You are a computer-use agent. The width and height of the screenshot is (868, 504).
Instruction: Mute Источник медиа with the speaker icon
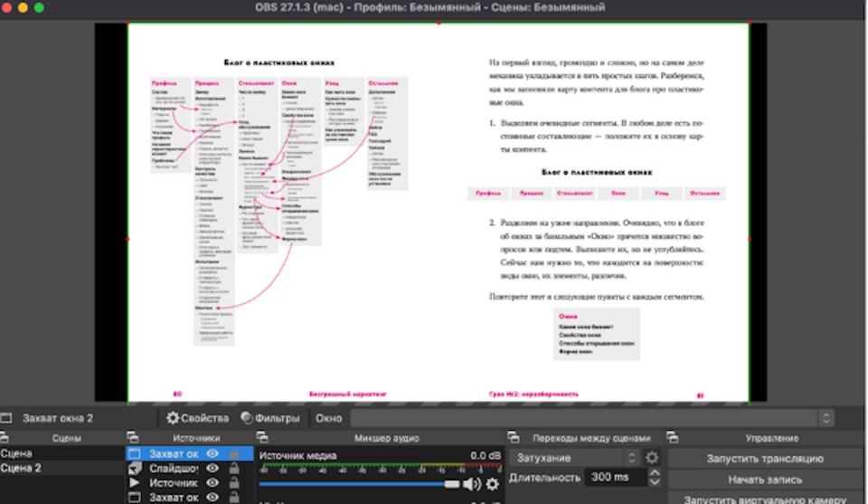[472, 484]
